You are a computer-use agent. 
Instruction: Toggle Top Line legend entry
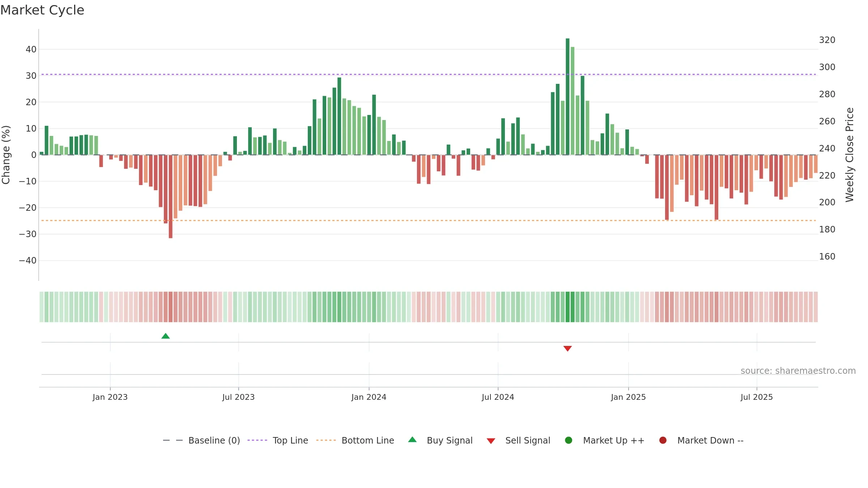(278, 440)
